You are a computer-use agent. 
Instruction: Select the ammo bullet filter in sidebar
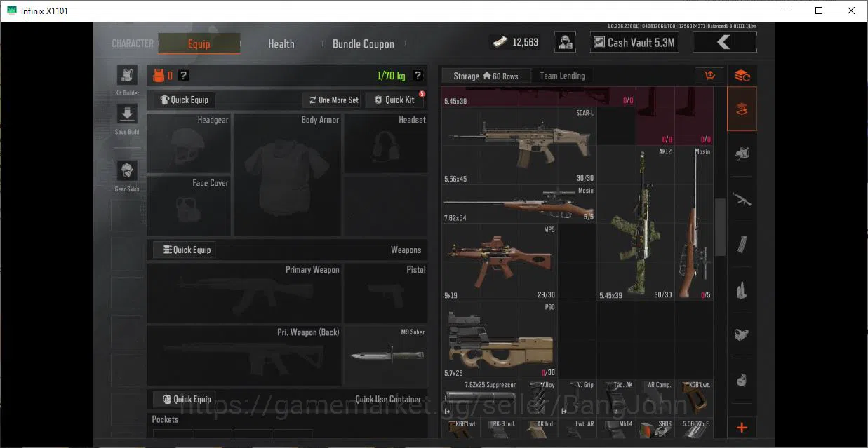(742, 290)
